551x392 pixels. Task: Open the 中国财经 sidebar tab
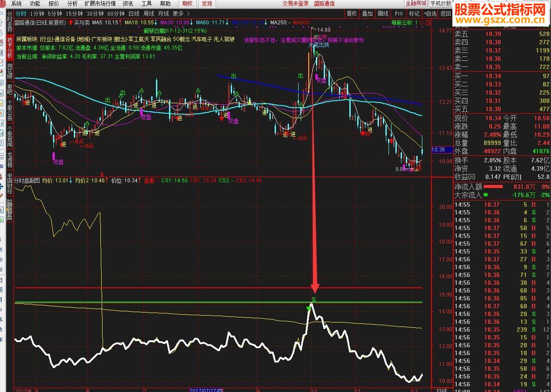(x=10, y=182)
